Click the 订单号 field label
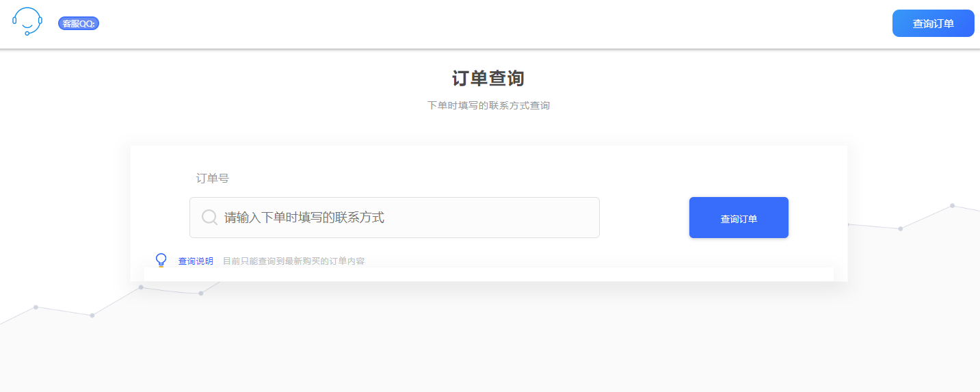 point(212,178)
